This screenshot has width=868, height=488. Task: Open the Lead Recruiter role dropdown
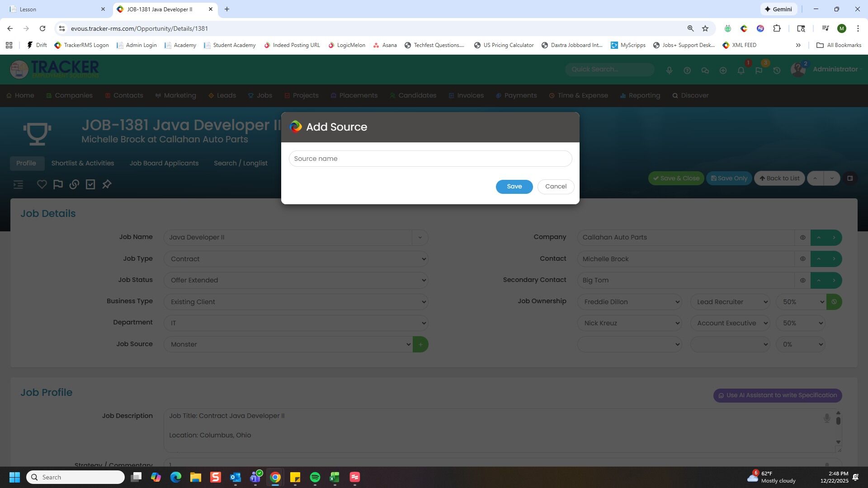click(730, 302)
